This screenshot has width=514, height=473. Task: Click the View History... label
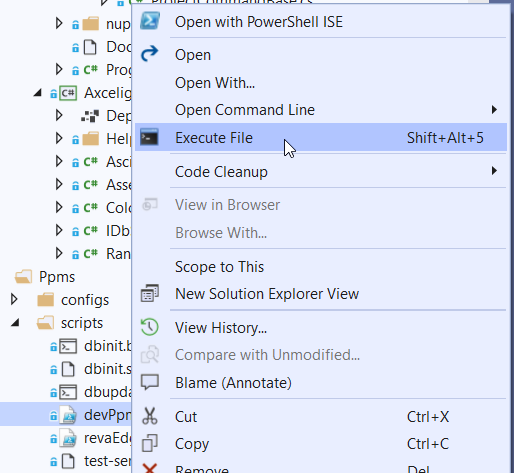[221, 328]
